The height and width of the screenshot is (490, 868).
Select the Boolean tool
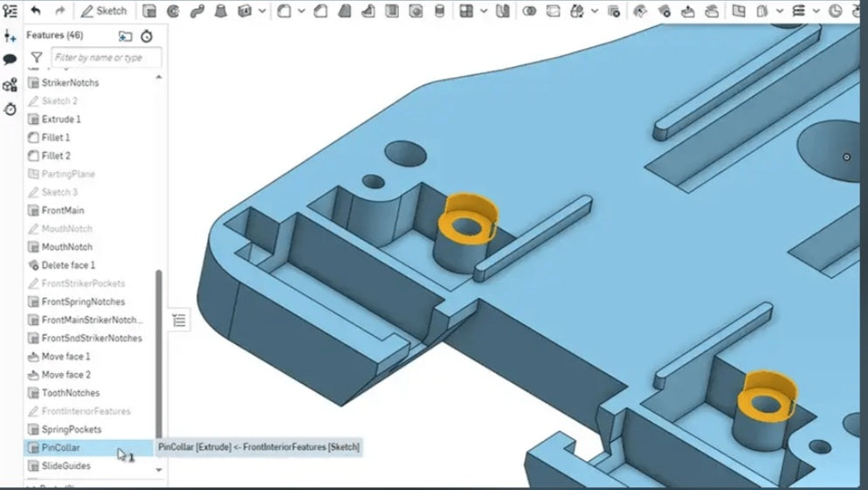coord(529,11)
